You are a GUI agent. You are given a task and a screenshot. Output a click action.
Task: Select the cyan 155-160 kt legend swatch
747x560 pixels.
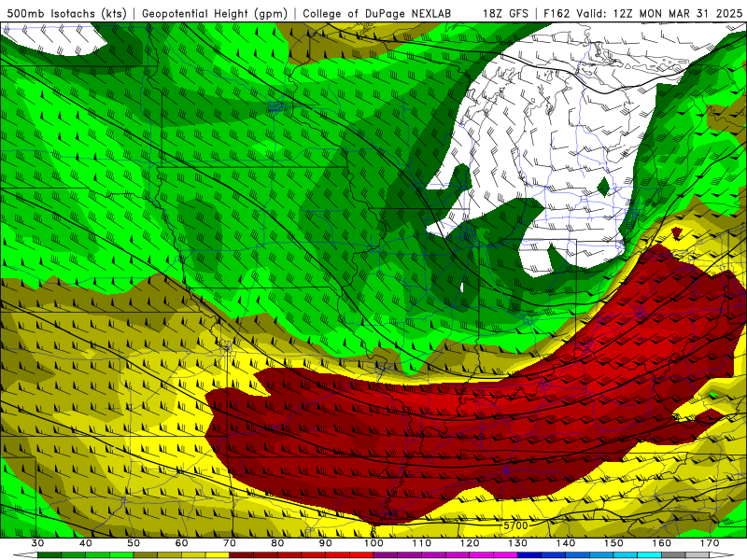click(649, 554)
